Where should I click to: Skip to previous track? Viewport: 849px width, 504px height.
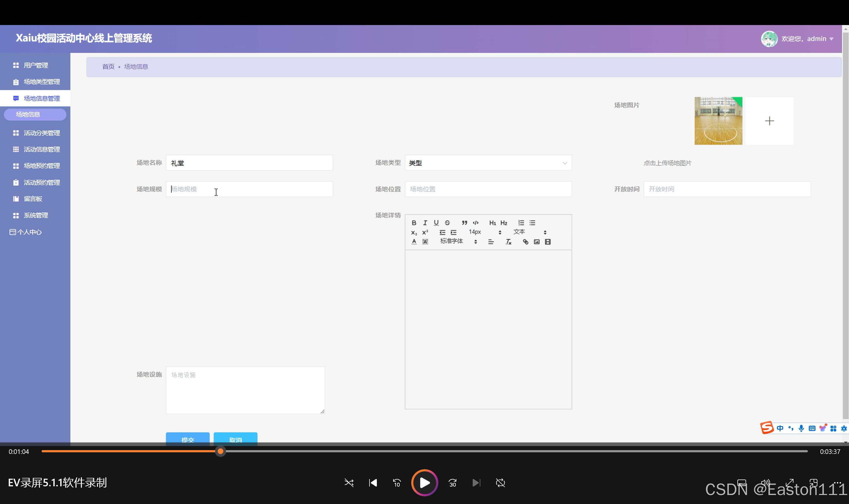coord(373,483)
